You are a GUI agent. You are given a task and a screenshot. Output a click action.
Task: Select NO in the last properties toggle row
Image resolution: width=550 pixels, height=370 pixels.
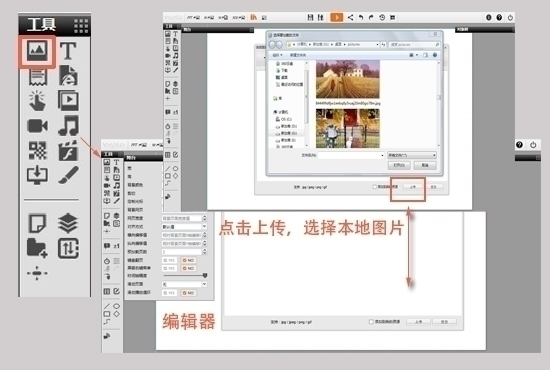coord(189,293)
